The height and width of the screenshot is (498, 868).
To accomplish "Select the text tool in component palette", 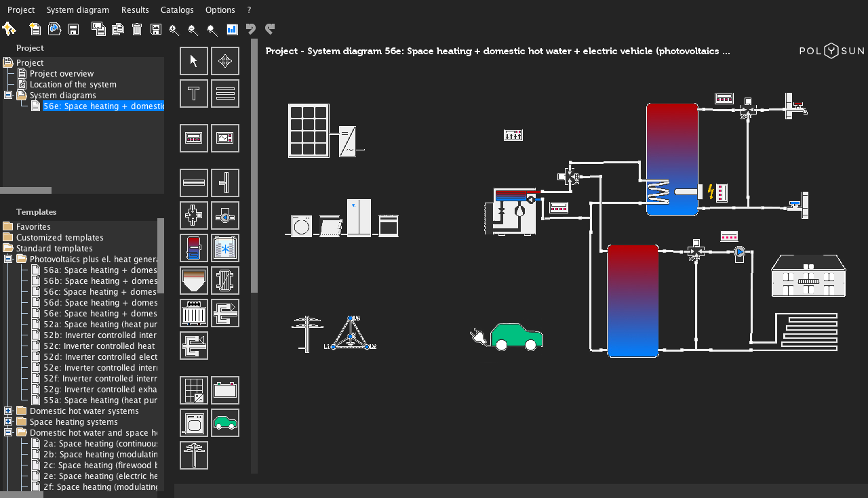I will tap(194, 94).
